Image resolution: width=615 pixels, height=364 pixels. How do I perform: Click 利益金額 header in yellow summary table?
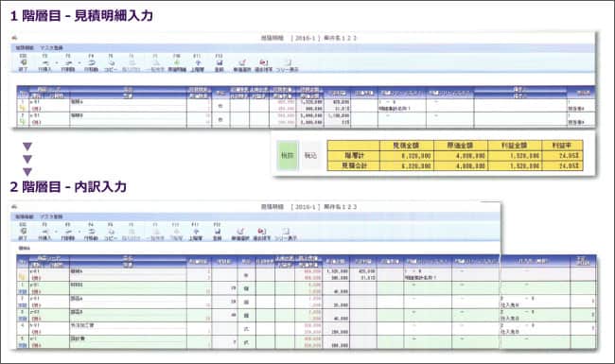click(x=515, y=146)
